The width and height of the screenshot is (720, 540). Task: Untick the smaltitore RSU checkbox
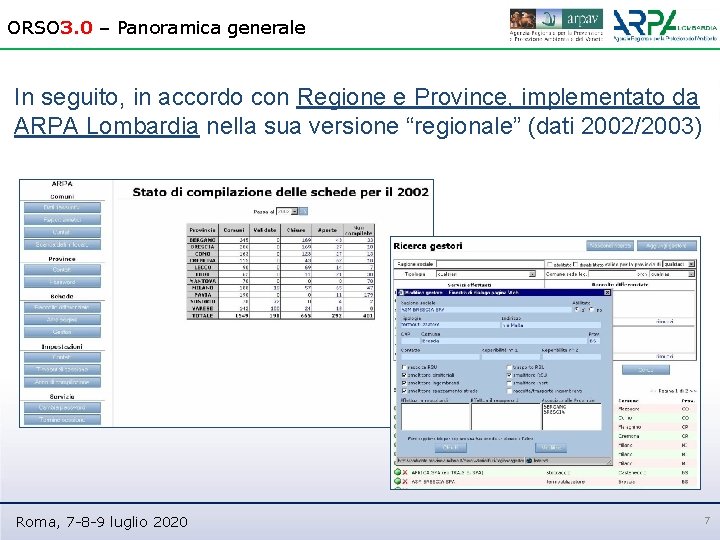pyautogui.click(x=509, y=375)
